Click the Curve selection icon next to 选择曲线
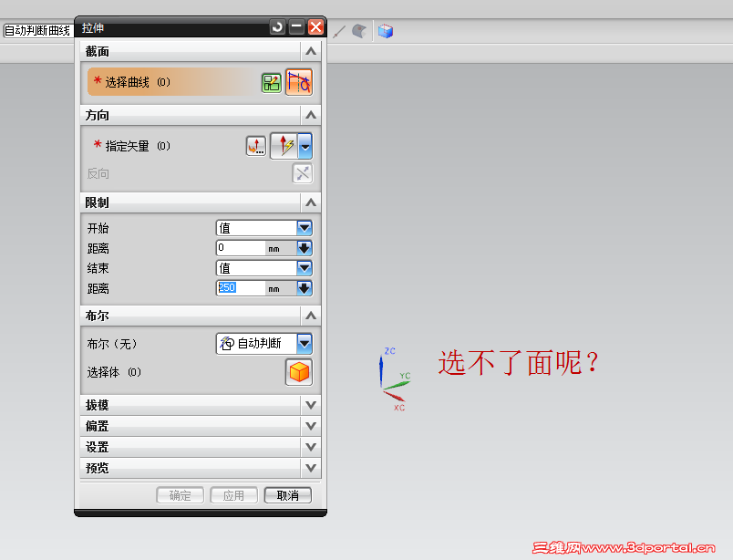This screenshot has height=560, width=733. pos(298,82)
